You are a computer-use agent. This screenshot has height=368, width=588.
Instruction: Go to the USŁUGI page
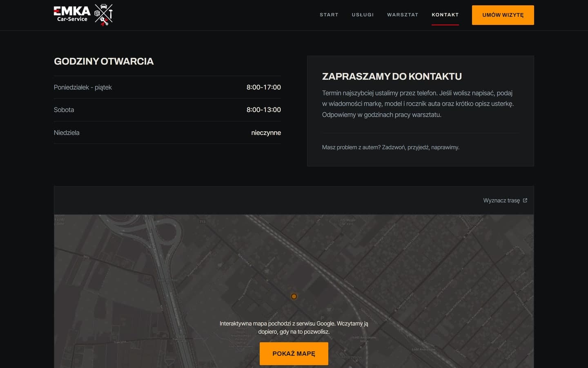pyautogui.click(x=363, y=15)
